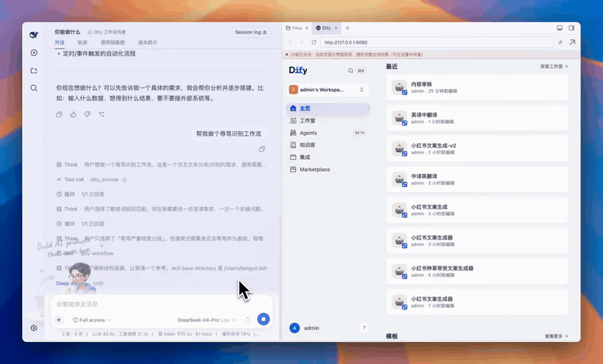This screenshot has width=603, height=364.
Task: Toggle the bottom panel layout icon
Action: [559, 28]
